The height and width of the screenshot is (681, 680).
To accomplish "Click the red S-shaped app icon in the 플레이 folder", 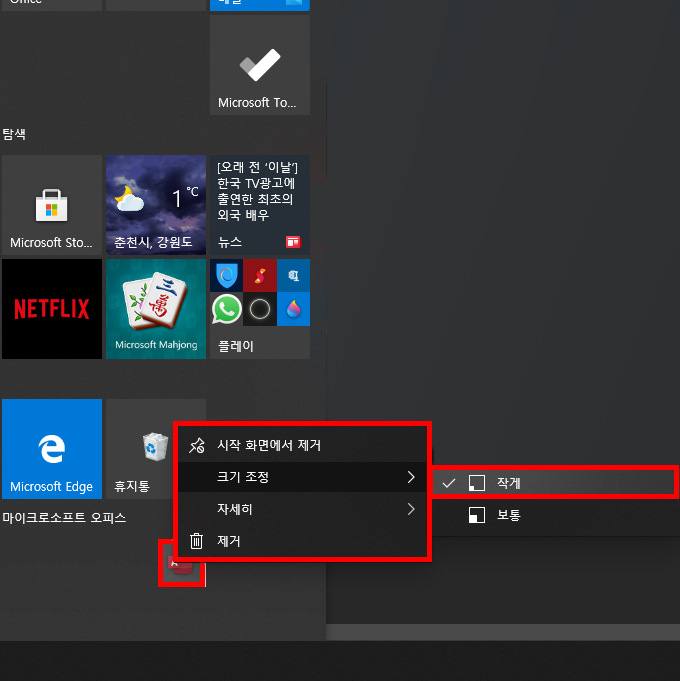I will [x=260, y=275].
